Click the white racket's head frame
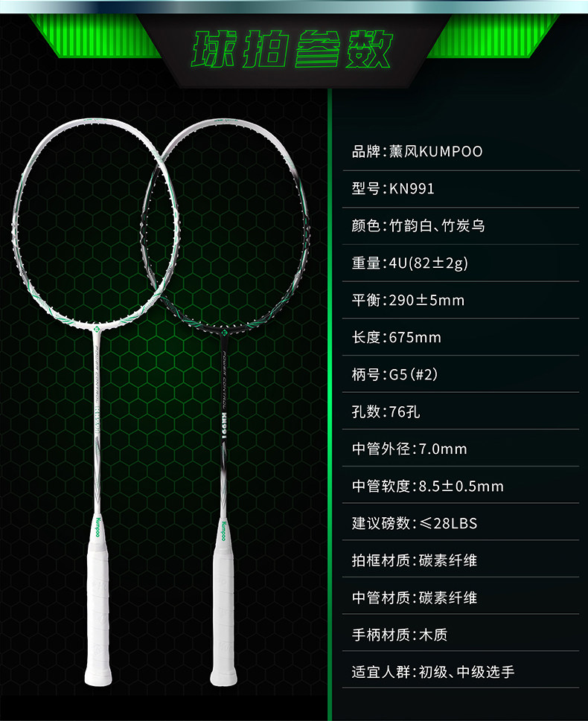The height and width of the screenshot is (721, 588). click(x=96, y=221)
